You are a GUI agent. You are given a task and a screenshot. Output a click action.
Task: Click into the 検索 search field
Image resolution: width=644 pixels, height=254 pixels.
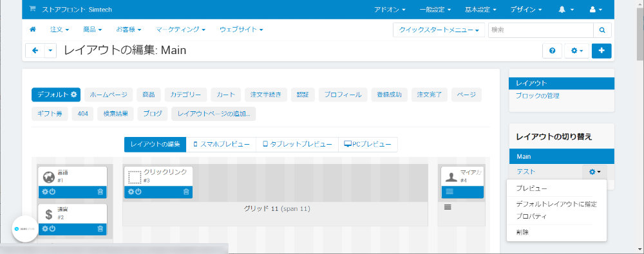540,30
